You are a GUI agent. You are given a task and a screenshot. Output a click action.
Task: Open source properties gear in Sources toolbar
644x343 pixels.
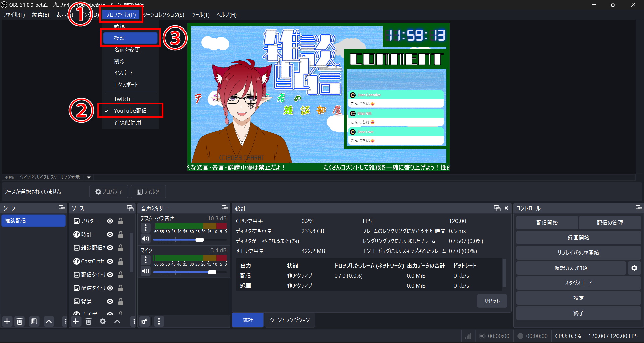coord(103,321)
